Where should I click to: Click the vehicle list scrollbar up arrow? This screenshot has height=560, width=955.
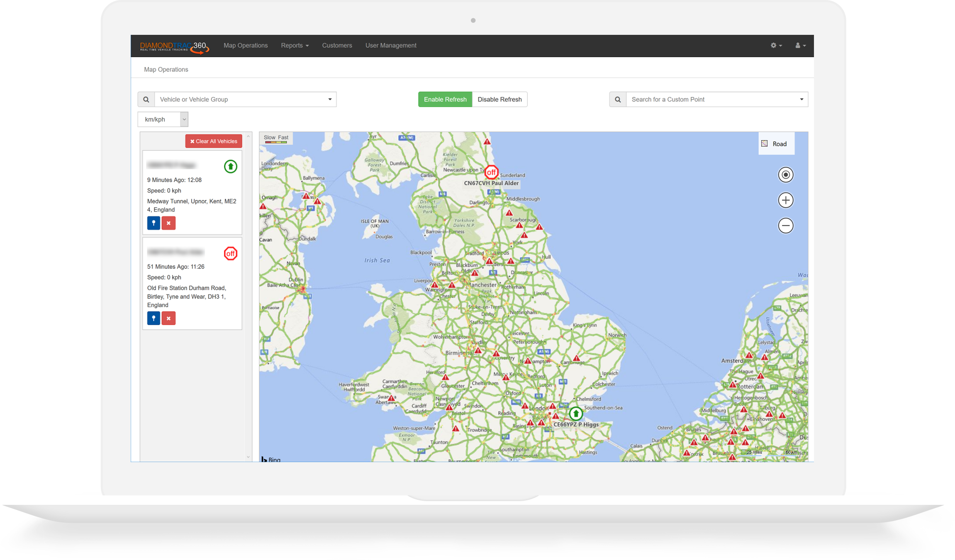(248, 136)
